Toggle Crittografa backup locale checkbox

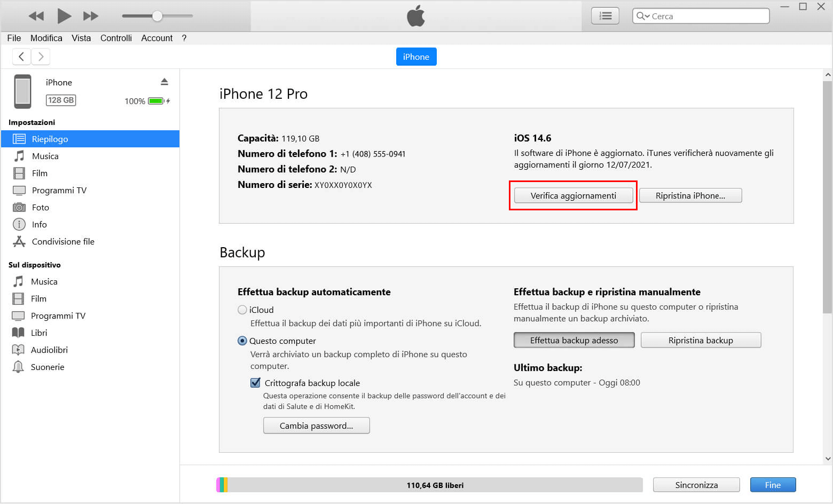click(255, 382)
